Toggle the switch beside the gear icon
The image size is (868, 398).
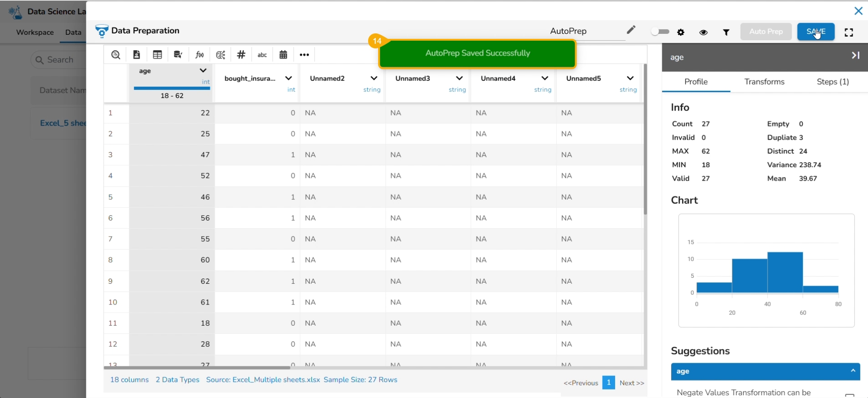660,32
